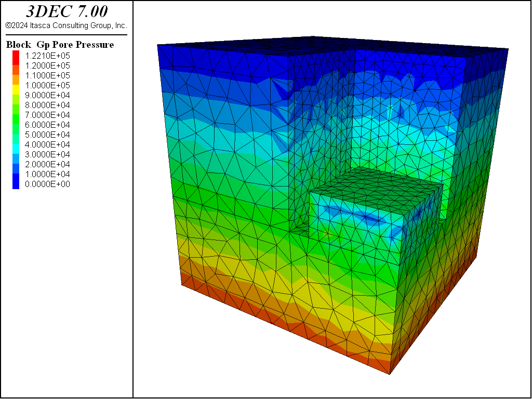Click the legend value 0.0000E+00
The height and width of the screenshot is (399, 532).
[47, 184]
